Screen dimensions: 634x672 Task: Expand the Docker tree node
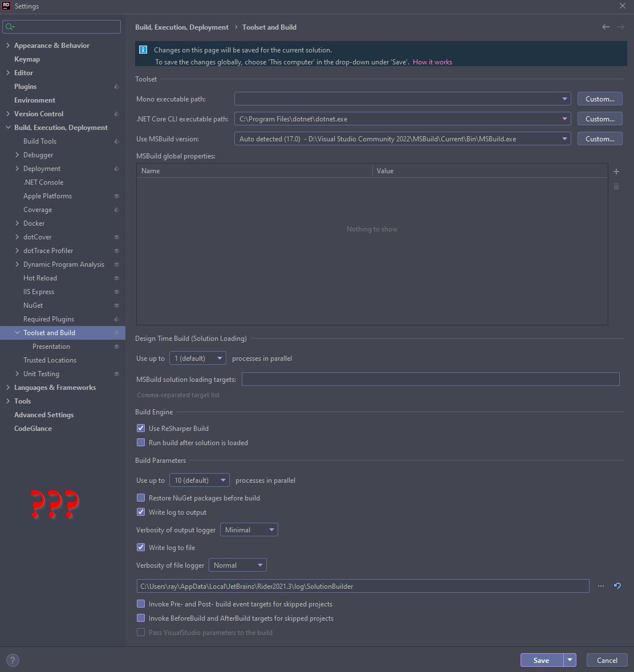[17, 223]
